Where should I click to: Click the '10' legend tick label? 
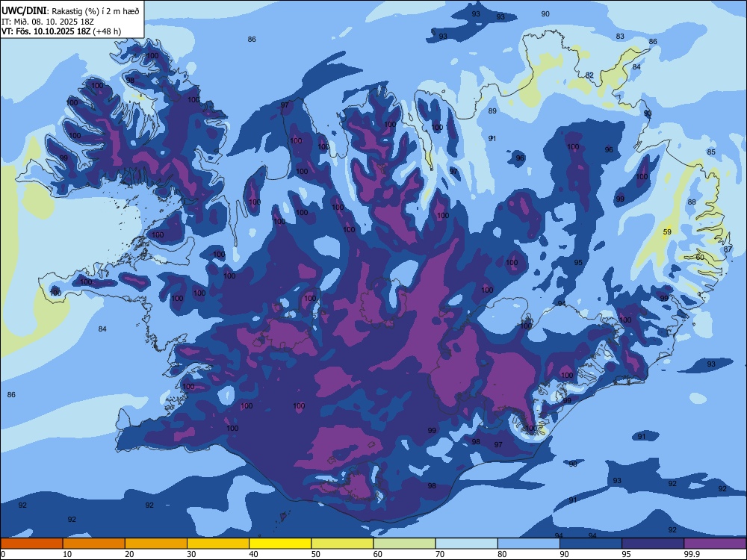tap(67, 554)
